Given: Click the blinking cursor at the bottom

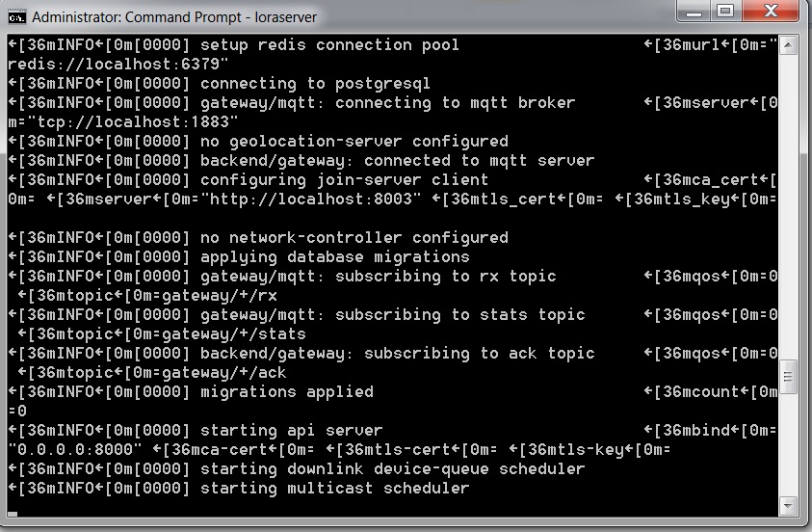Looking at the screenshot, I should tap(13, 515).
